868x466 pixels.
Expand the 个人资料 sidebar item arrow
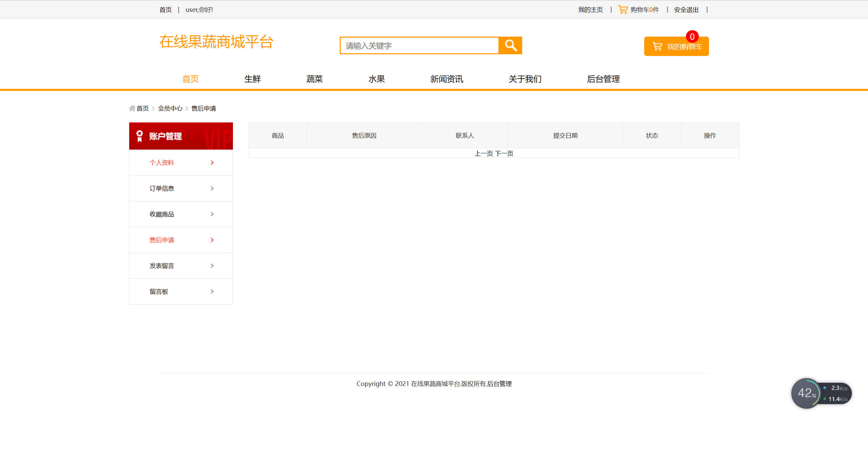[212, 162]
